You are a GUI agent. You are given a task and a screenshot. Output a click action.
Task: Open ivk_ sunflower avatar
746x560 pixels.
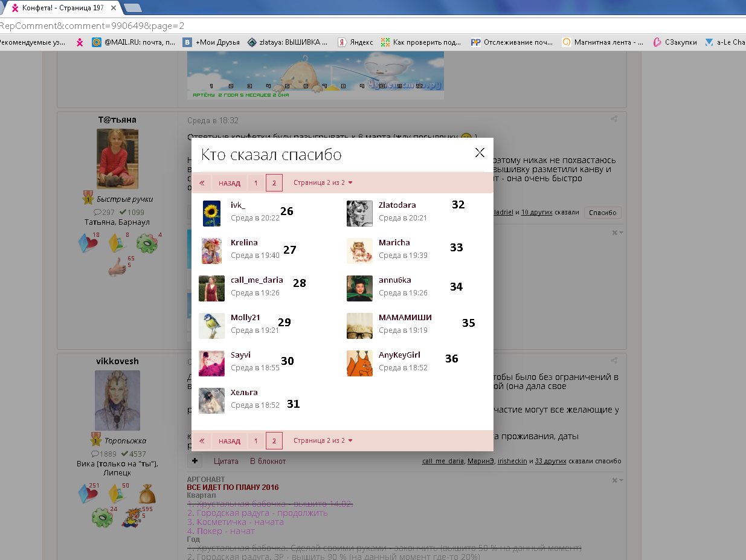[x=211, y=213]
